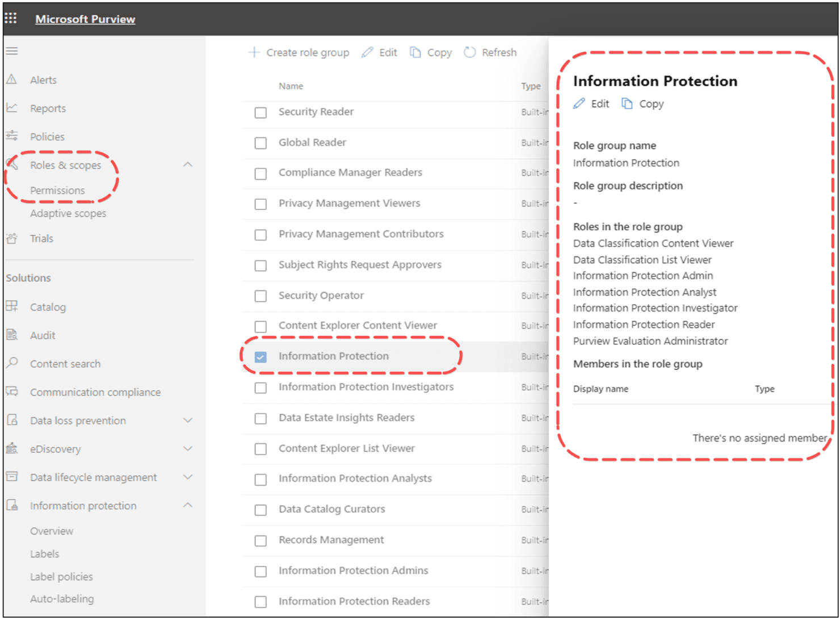
Task: Open the Alerts section
Action: click(x=43, y=79)
